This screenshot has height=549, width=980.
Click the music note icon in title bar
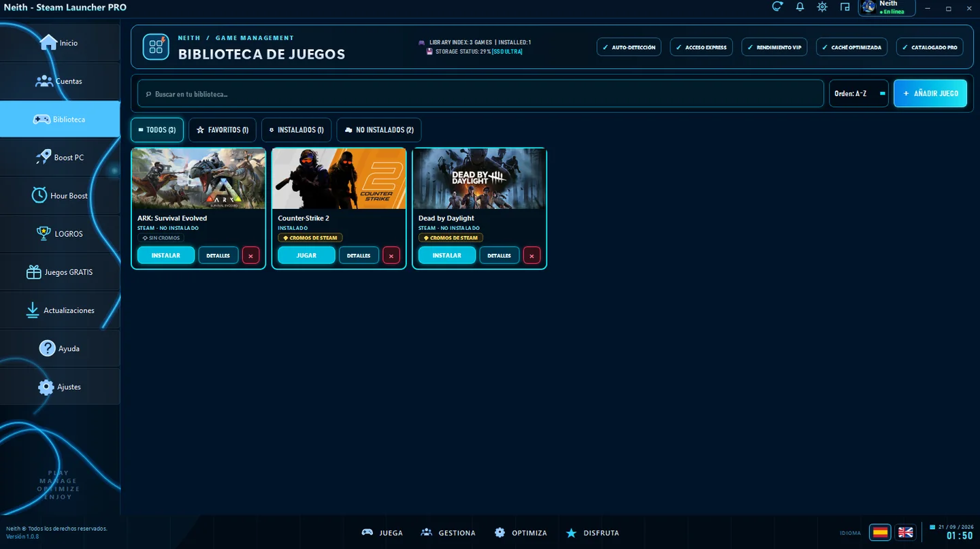[x=845, y=7]
